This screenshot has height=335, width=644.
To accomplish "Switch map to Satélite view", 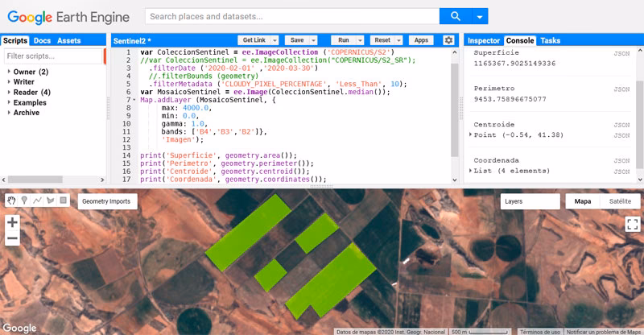I will click(619, 201).
